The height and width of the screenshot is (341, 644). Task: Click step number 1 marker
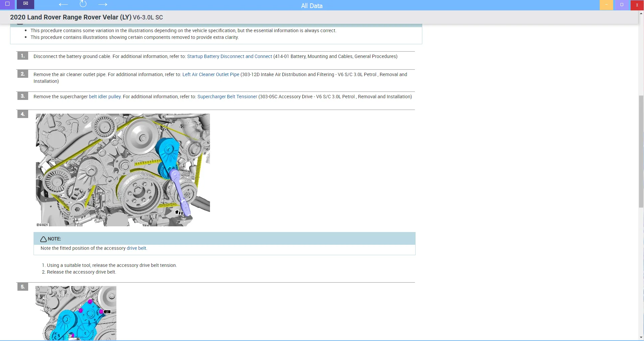pos(22,56)
